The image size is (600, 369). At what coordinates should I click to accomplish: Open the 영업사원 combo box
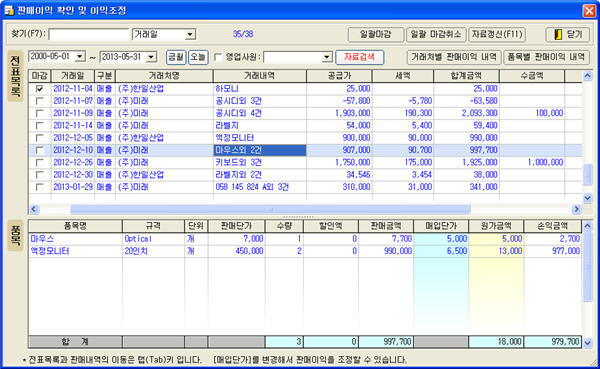click(x=326, y=57)
